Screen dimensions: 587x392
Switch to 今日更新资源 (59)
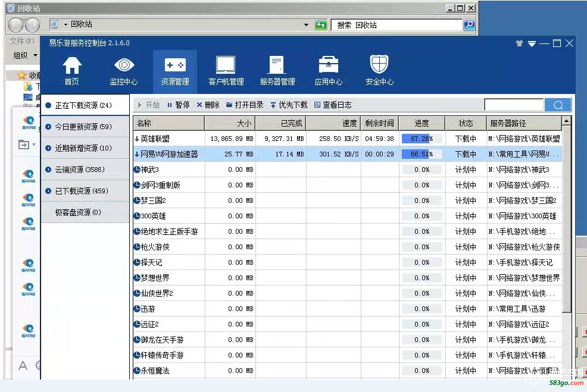[85, 127]
